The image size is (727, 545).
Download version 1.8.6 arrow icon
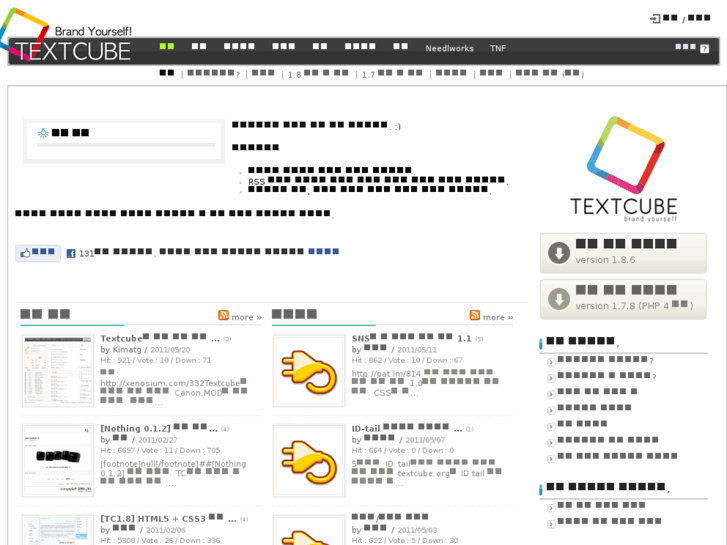point(559,253)
